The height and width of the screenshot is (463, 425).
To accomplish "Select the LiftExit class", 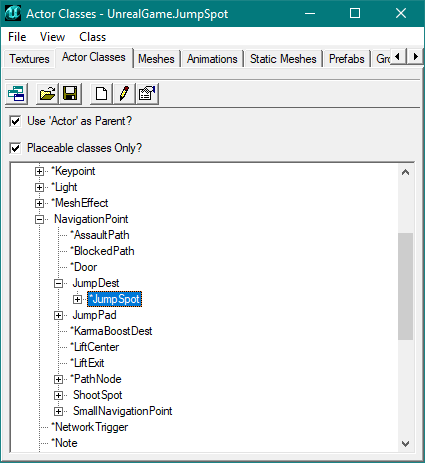I will (87, 363).
